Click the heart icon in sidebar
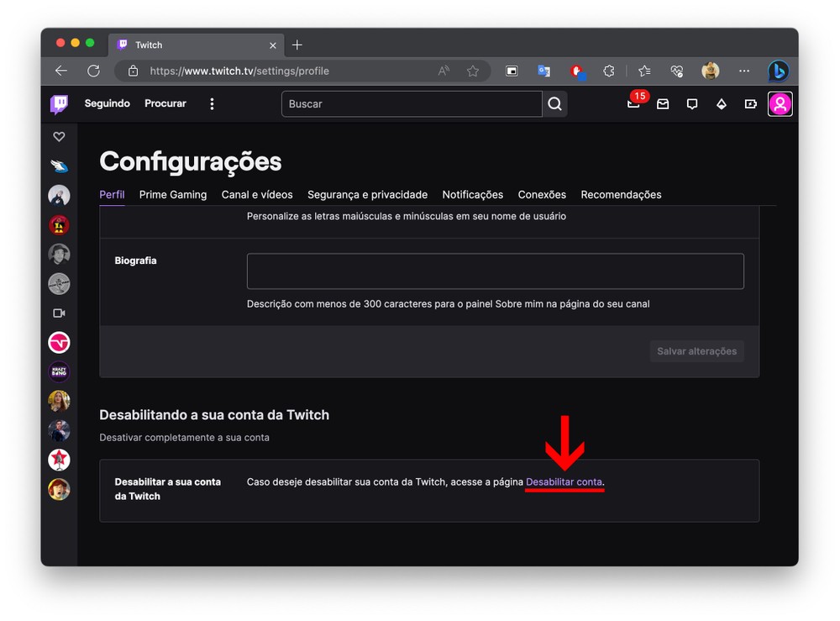This screenshot has width=840, height=621. tap(59, 137)
